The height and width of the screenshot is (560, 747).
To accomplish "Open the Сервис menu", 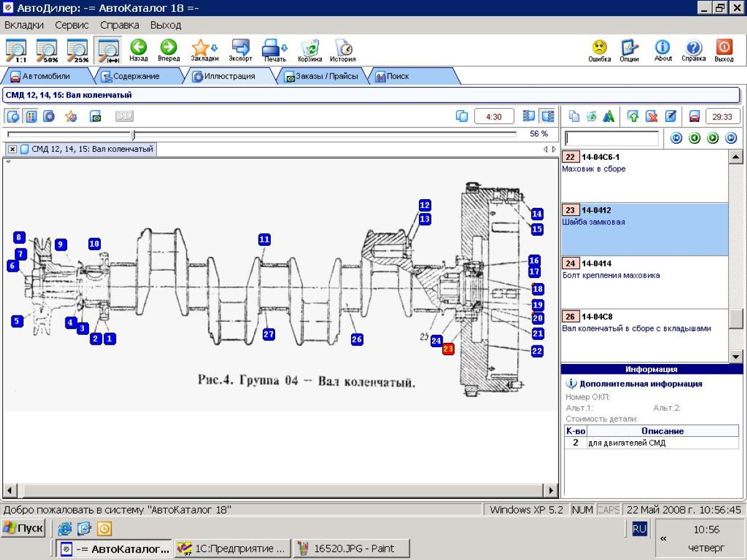I will tap(72, 26).
